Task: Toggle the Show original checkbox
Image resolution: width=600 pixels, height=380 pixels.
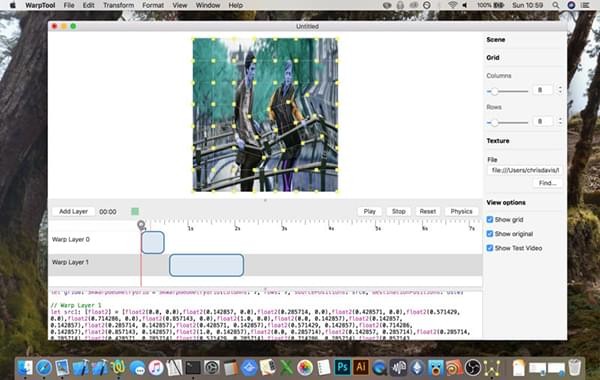Action: point(489,233)
